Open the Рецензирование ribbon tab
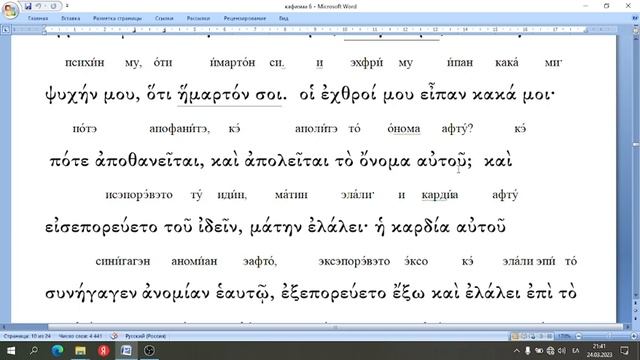The image size is (640, 360). (x=244, y=18)
